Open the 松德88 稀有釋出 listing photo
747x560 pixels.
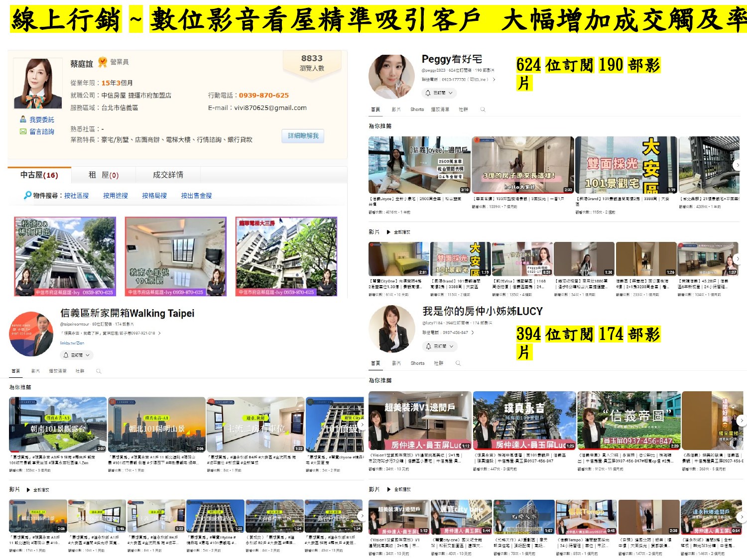[65, 256]
